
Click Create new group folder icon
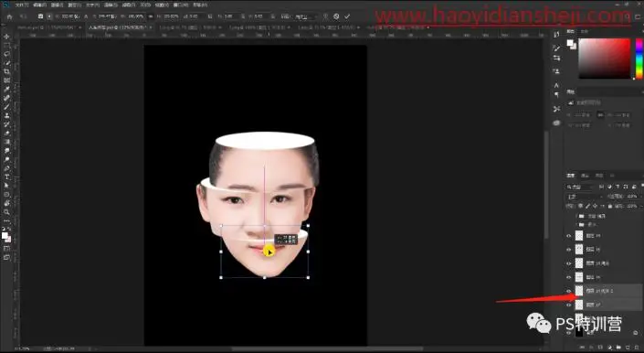pyautogui.click(x=618, y=348)
